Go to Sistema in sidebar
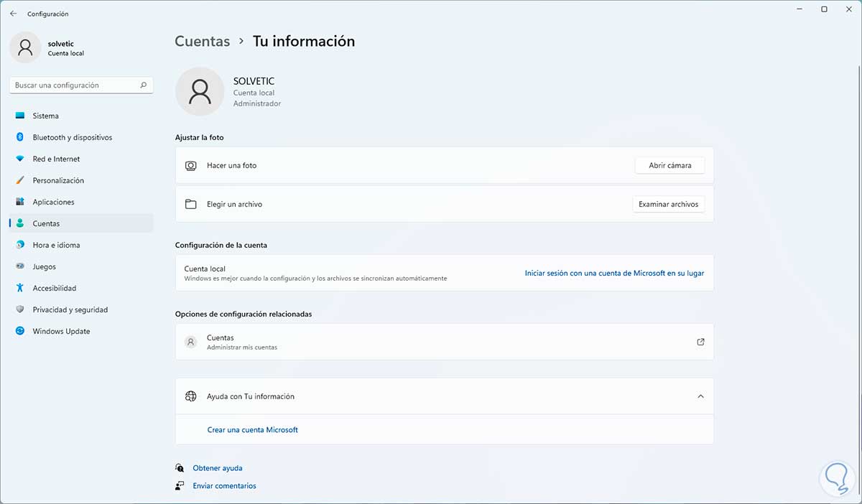 tap(45, 116)
